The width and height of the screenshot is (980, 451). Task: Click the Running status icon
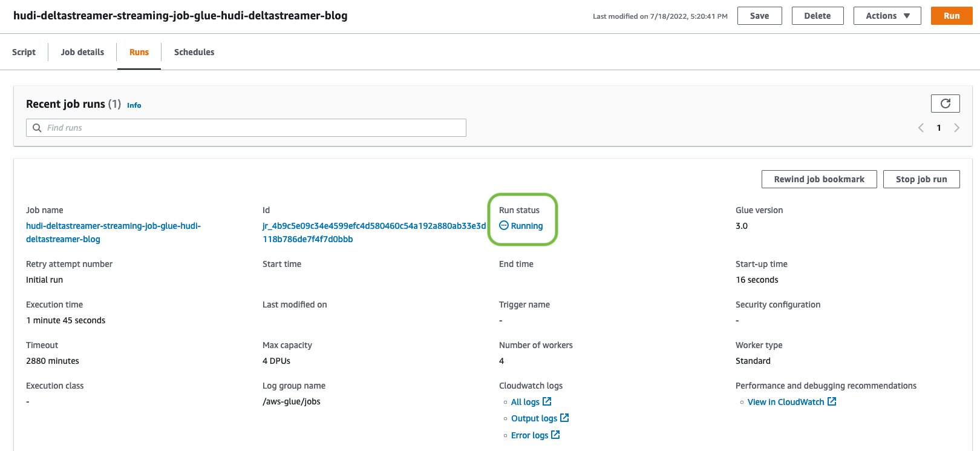tap(504, 226)
